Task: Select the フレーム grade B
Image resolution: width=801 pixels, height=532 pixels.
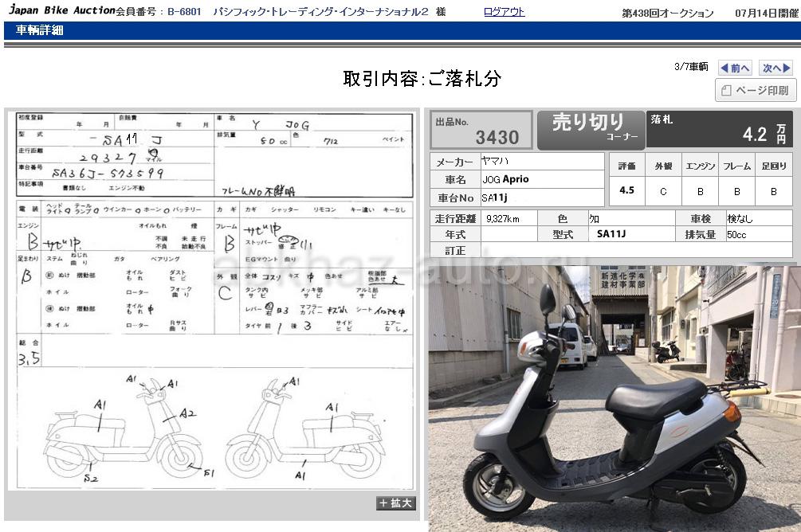Action: 737,191
